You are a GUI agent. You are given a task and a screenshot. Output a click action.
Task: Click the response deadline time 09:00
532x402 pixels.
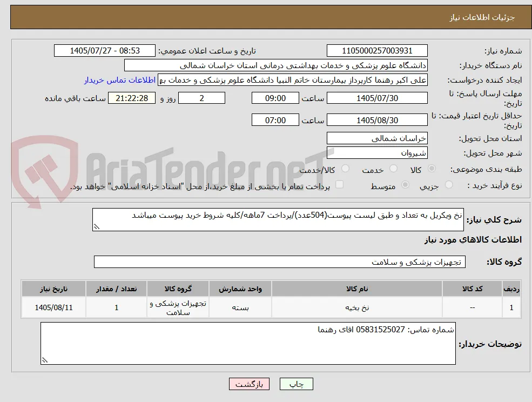click(275, 98)
